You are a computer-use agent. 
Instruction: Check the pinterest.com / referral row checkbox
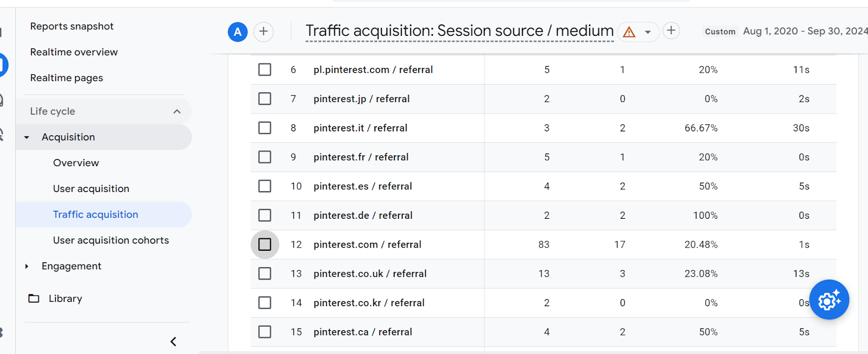point(265,244)
